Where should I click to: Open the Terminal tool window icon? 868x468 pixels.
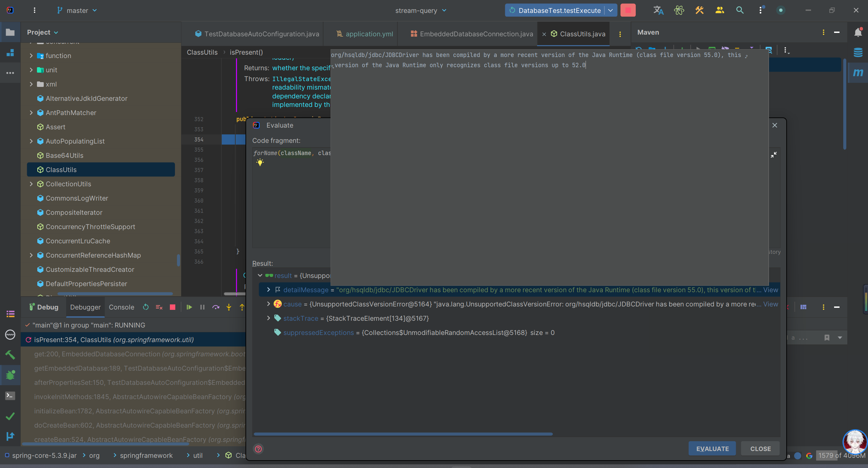[x=10, y=396]
